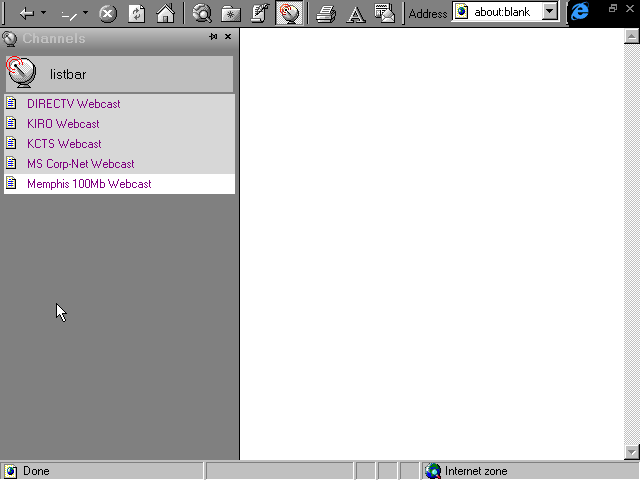Open the MS Corp-Net Webcast link

click(x=80, y=164)
